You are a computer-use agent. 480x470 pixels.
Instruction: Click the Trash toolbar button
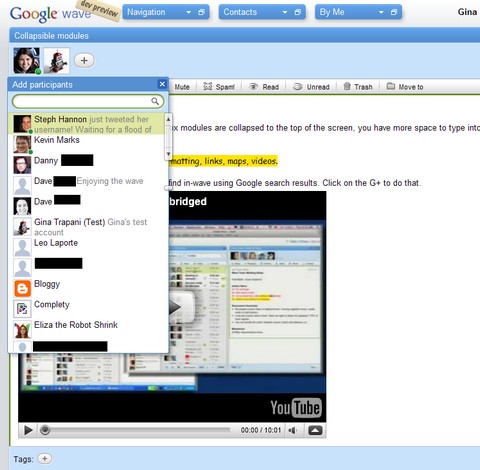(x=358, y=87)
